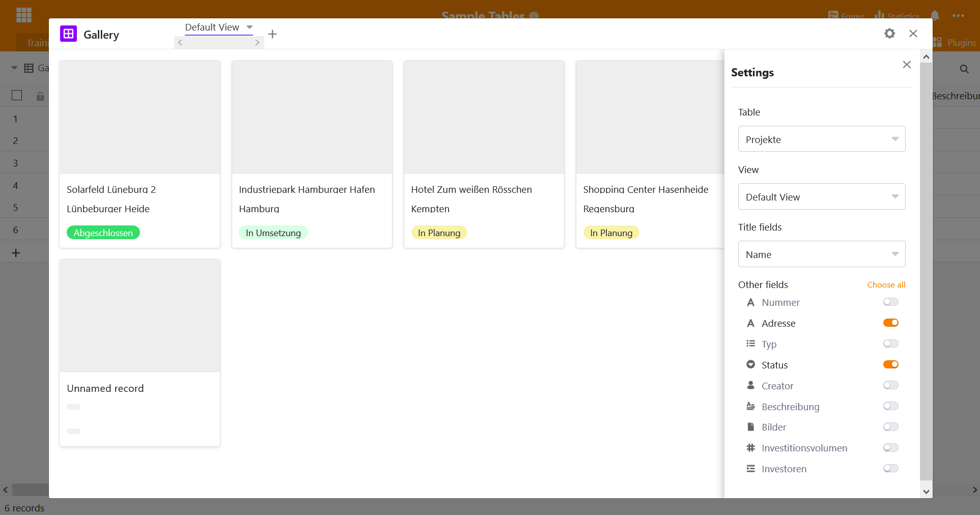Open the three-dots more menu
This screenshot has height=515, width=980.
coord(958,15)
